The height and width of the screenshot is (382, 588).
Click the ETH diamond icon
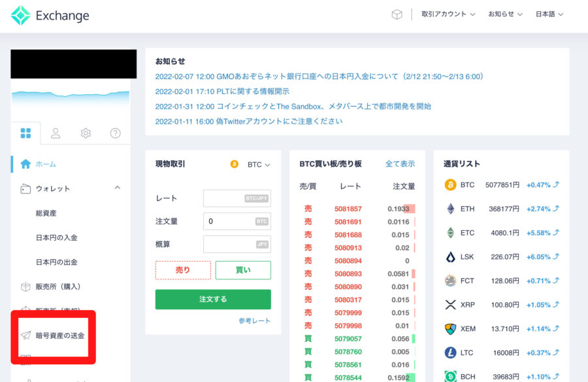tap(450, 209)
